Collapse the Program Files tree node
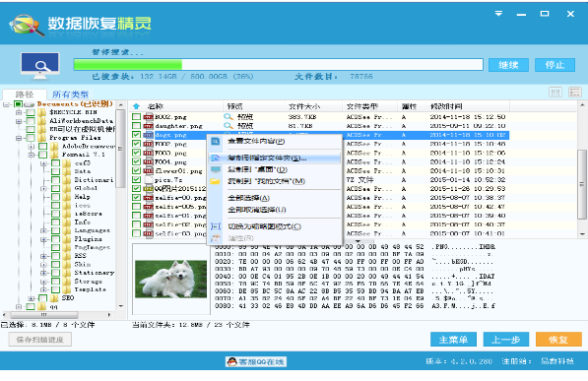 [18, 138]
